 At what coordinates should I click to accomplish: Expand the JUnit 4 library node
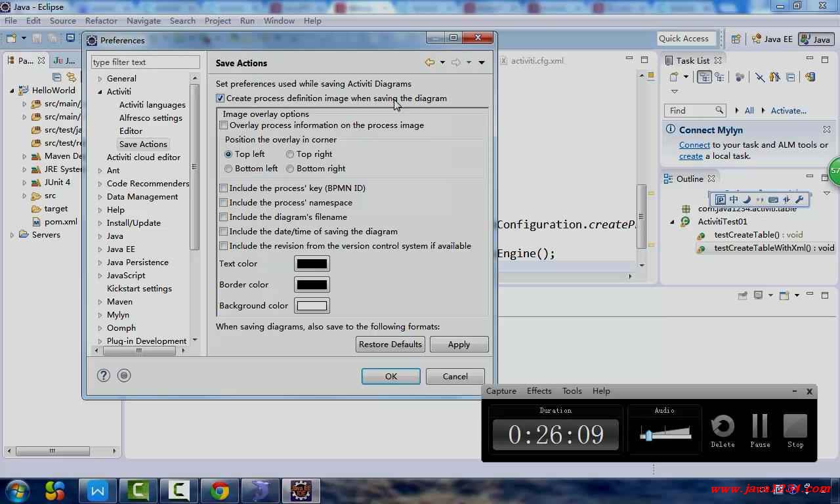[x=24, y=182]
